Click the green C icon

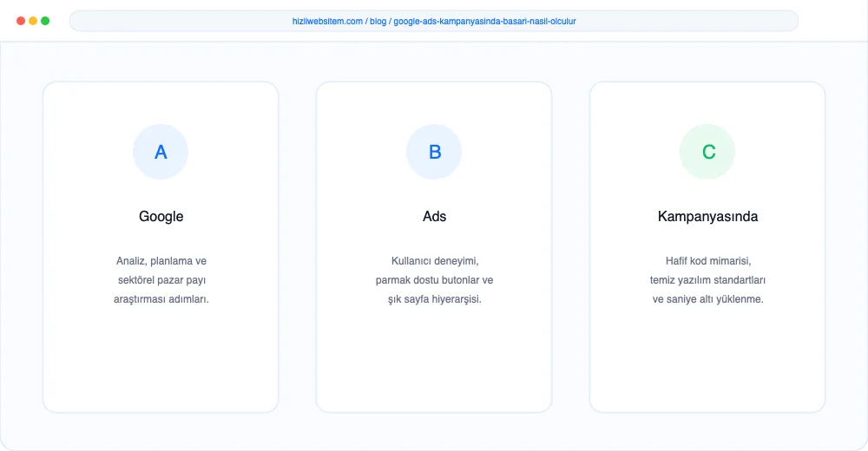pyautogui.click(x=707, y=152)
